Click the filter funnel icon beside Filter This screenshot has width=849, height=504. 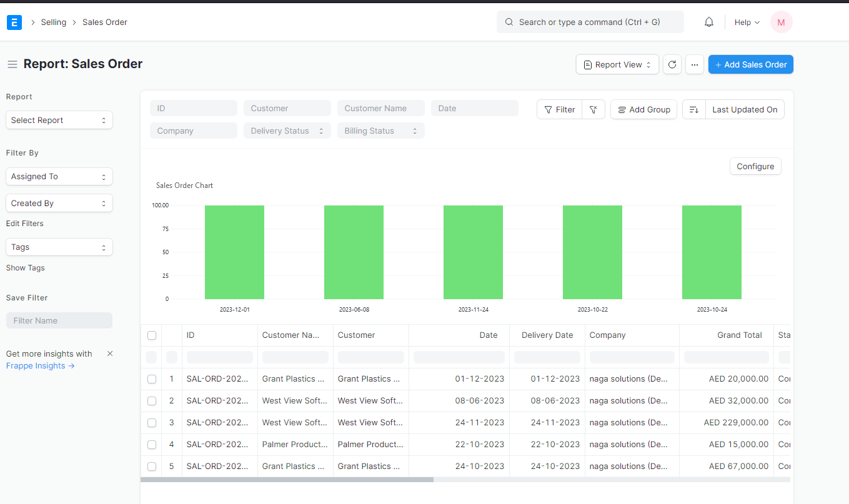593,109
